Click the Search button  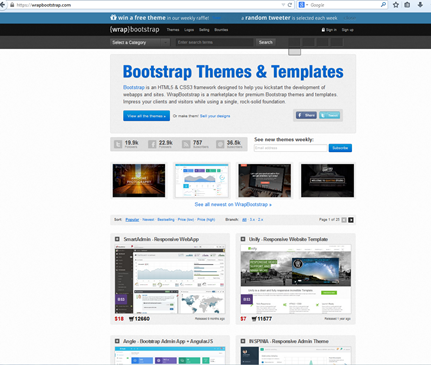(x=266, y=42)
